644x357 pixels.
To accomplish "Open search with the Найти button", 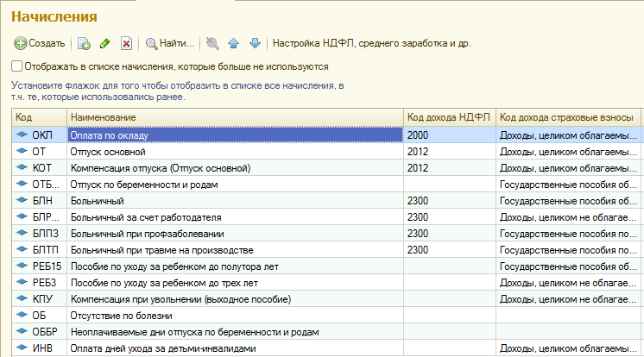I will [x=169, y=42].
